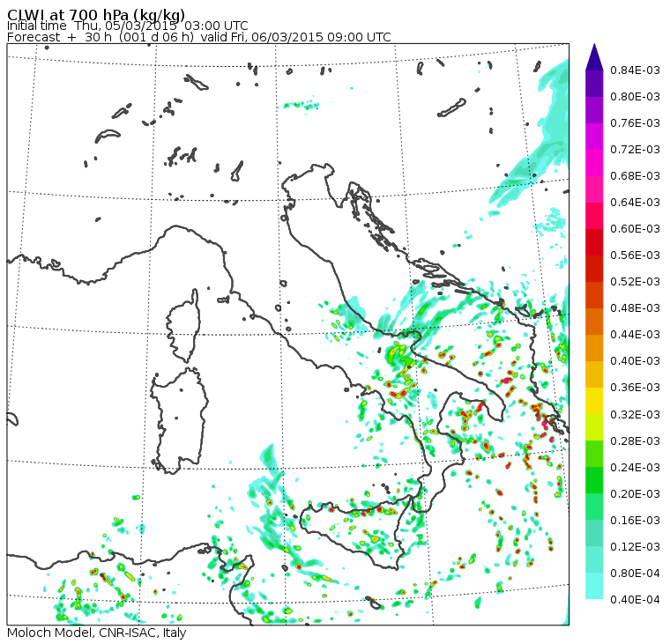
Task: Click the 'Moloch Model, CNR-ISAC, Italy' caption
Action: (x=97, y=633)
